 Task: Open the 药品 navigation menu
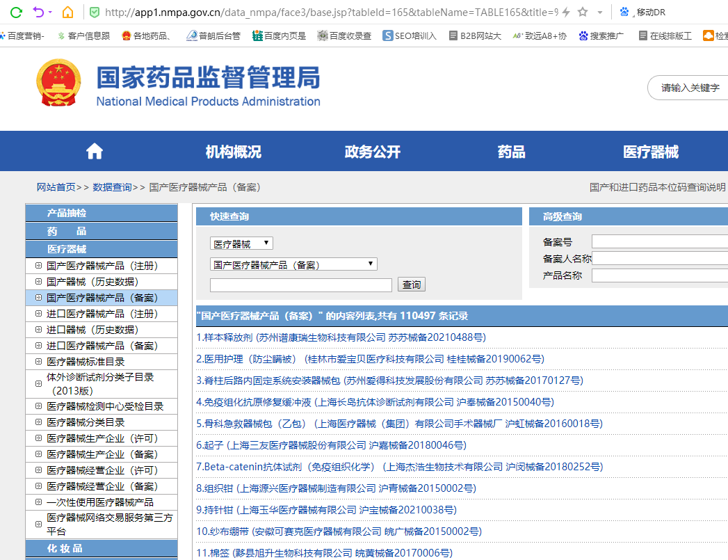pyautogui.click(x=512, y=150)
